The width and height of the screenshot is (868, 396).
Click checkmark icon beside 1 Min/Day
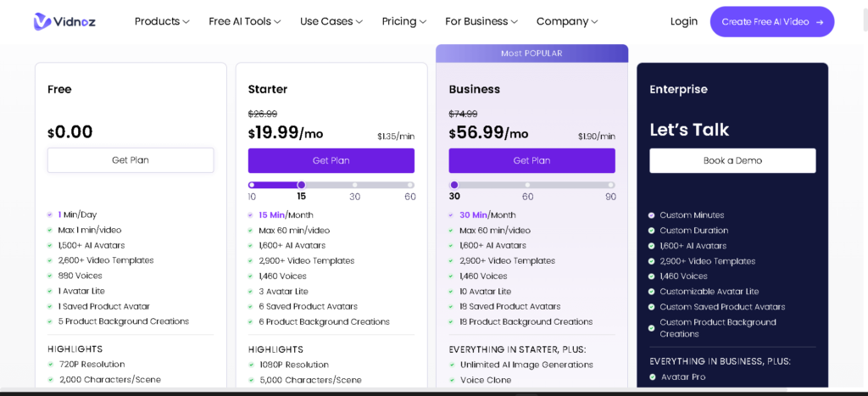pyautogui.click(x=50, y=215)
